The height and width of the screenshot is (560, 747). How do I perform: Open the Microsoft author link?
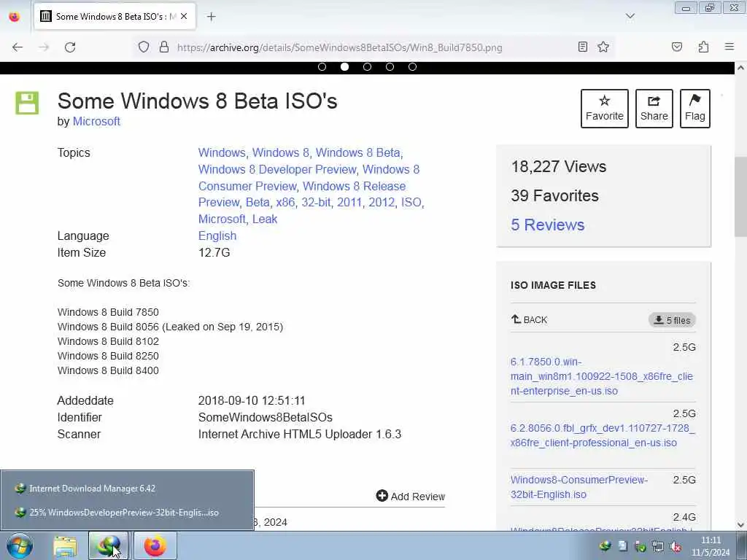tap(96, 122)
